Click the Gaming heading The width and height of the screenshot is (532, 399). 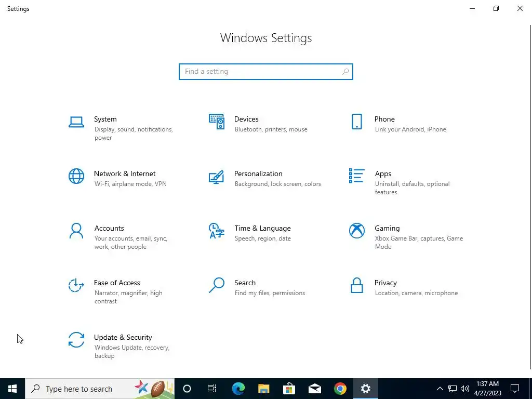pyautogui.click(x=387, y=229)
